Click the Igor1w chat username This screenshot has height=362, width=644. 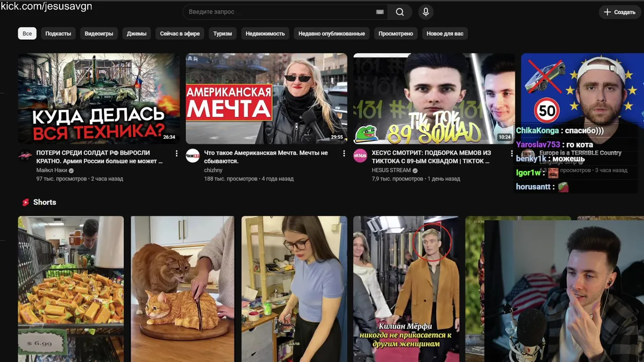(528, 173)
